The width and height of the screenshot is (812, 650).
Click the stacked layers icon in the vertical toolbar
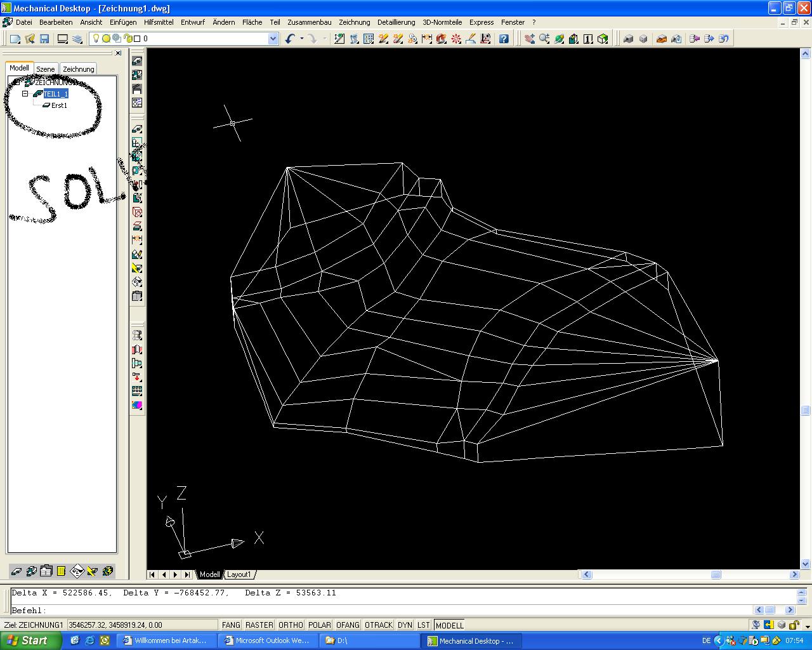pyautogui.click(x=137, y=227)
